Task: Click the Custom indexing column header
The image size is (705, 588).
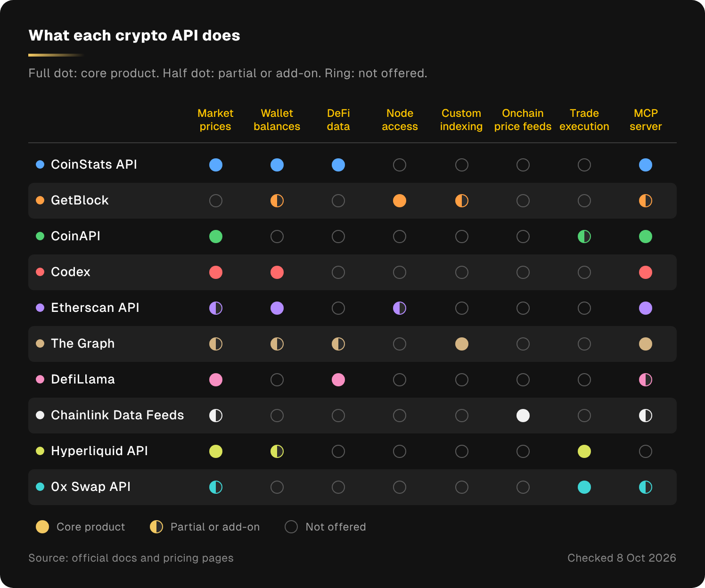Action: click(461, 120)
